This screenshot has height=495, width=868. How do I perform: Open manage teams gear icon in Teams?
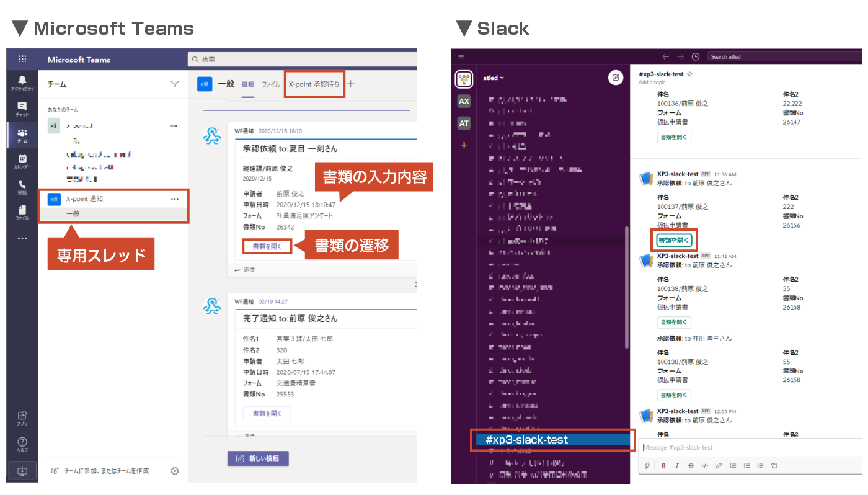[x=175, y=471]
